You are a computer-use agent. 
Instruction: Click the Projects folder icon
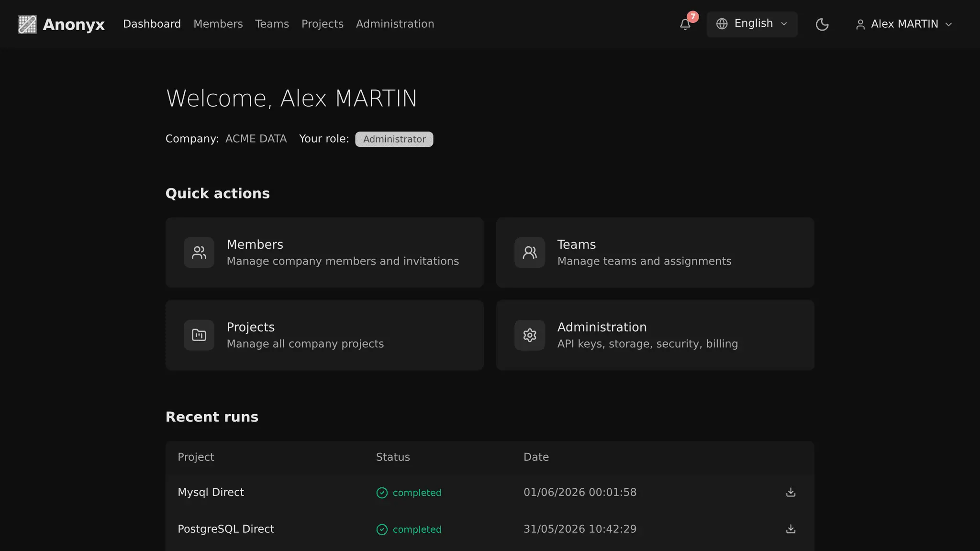pyautogui.click(x=199, y=335)
